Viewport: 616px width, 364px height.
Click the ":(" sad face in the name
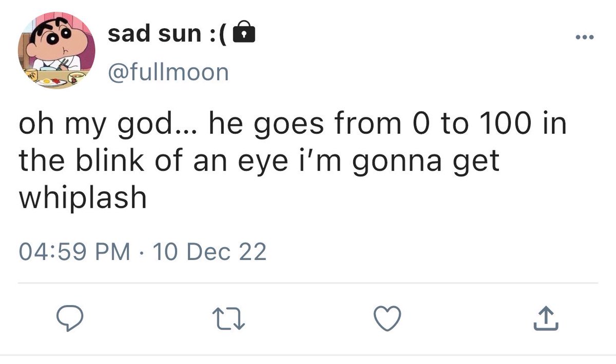click(217, 34)
